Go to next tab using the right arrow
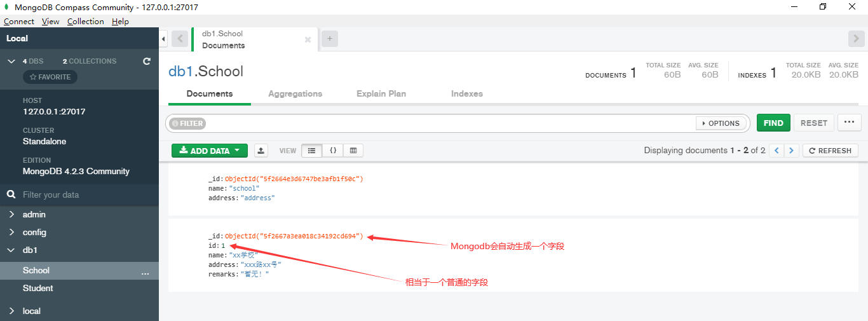Image resolution: width=868 pixels, height=321 pixels. pos(856,39)
